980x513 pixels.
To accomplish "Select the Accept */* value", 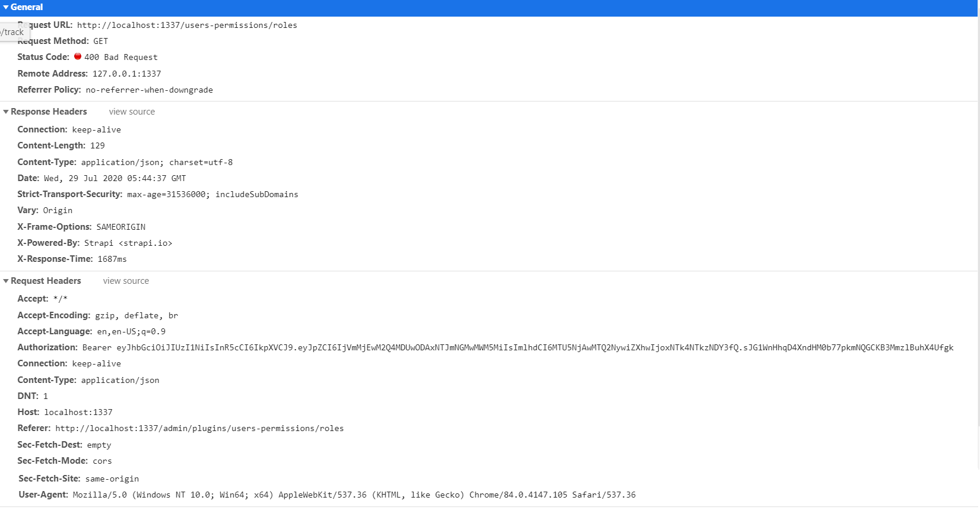I will (x=60, y=299).
